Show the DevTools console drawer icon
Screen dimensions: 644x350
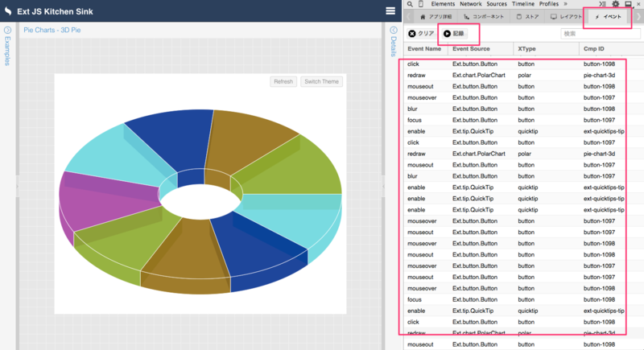click(x=602, y=4)
